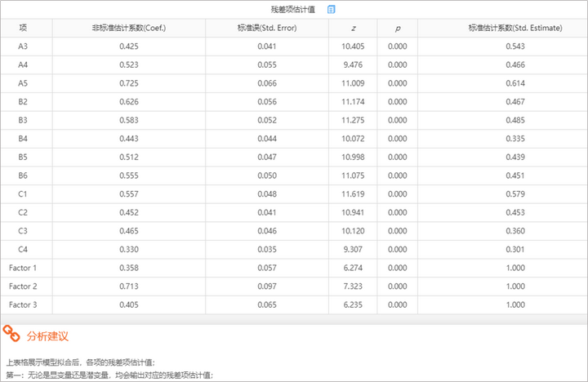Select the Factor 2 row label

pos(23,286)
